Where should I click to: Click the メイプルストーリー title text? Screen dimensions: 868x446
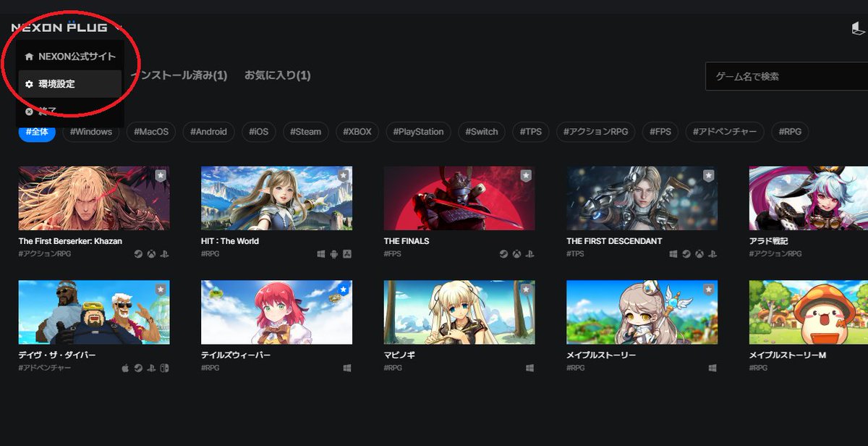click(x=601, y=355)
